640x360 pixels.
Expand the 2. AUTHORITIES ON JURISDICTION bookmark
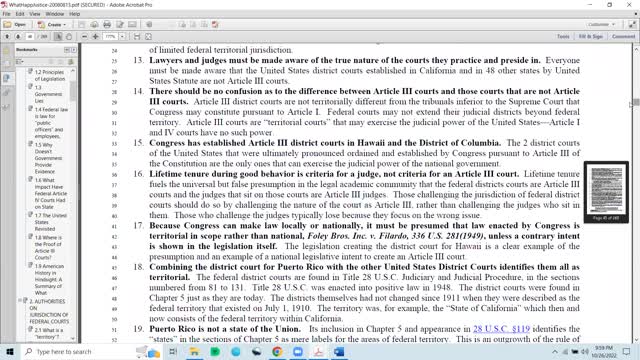coord(20,301)
